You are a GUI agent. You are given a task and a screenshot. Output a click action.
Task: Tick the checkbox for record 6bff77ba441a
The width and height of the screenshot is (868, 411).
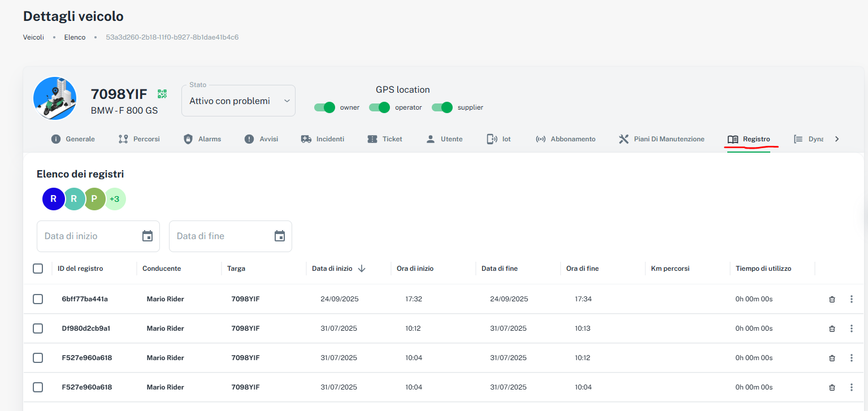point(38,299)
